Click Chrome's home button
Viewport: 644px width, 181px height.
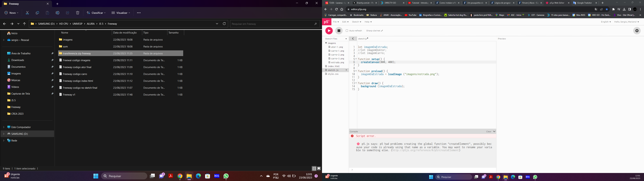click(x=342, y=9)
